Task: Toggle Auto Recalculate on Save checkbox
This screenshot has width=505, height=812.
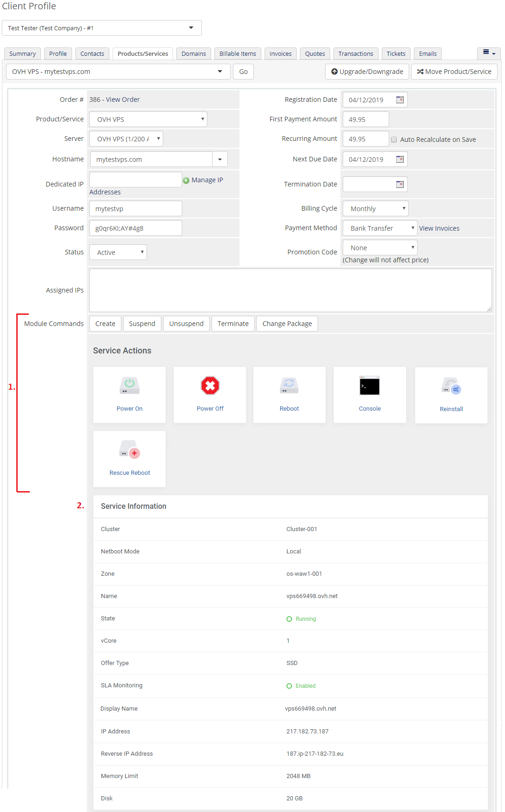Action: (394, 140)
